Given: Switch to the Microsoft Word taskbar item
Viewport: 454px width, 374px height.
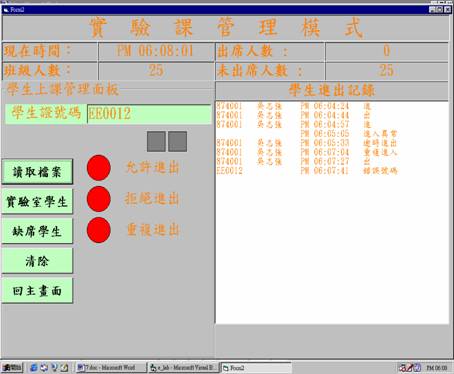Looking at the screenshot, I should 111,368.
